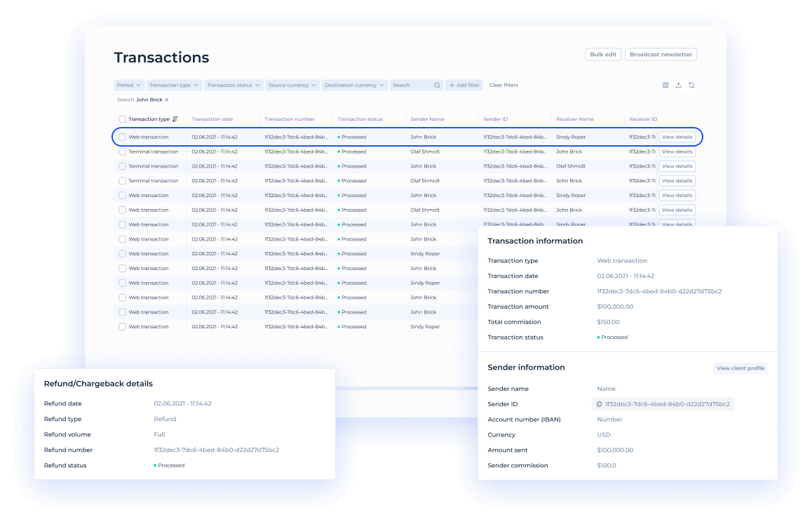
Task: Click the Bulk edit button
Action: (603, 55)
